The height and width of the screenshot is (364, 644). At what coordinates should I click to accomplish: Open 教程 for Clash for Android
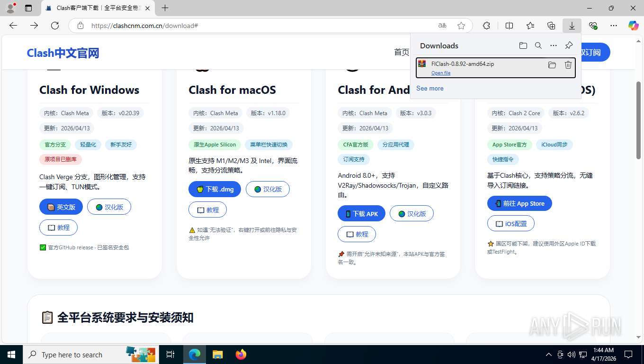pos(357,234)
